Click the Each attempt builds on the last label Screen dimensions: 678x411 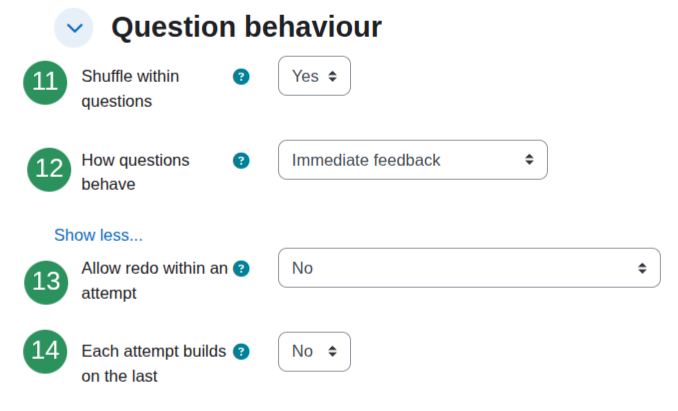[x=154, y=363]
